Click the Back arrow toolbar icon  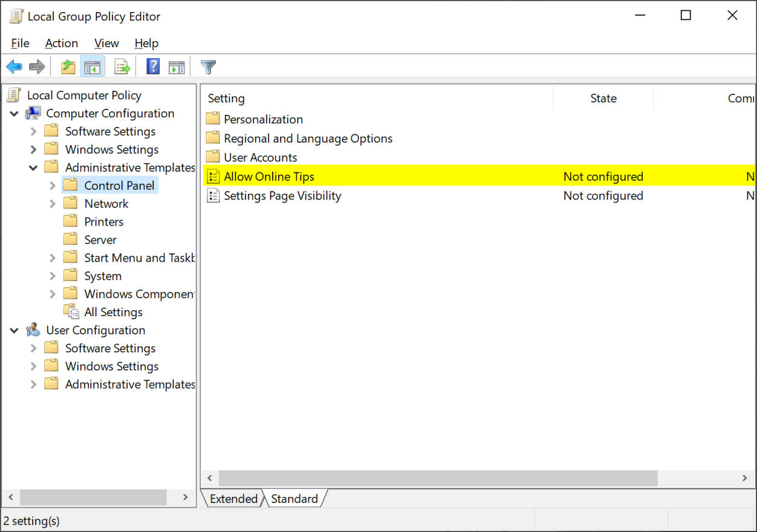pos(15,67)
